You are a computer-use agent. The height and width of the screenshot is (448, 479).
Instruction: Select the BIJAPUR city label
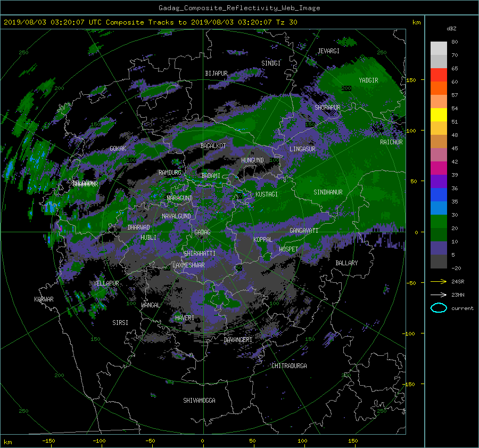tap(216, 74)
